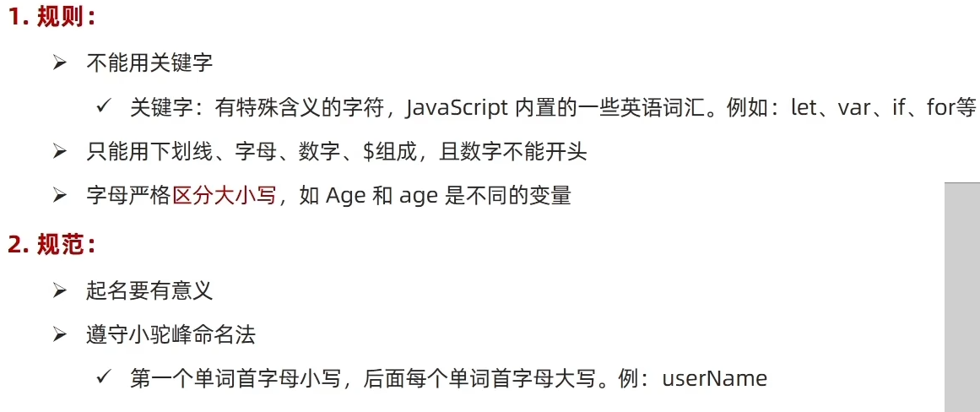Click the arrow bullet beside 只能用下划线
Viewport: 980px width, 412px height.
click(60, 152)
